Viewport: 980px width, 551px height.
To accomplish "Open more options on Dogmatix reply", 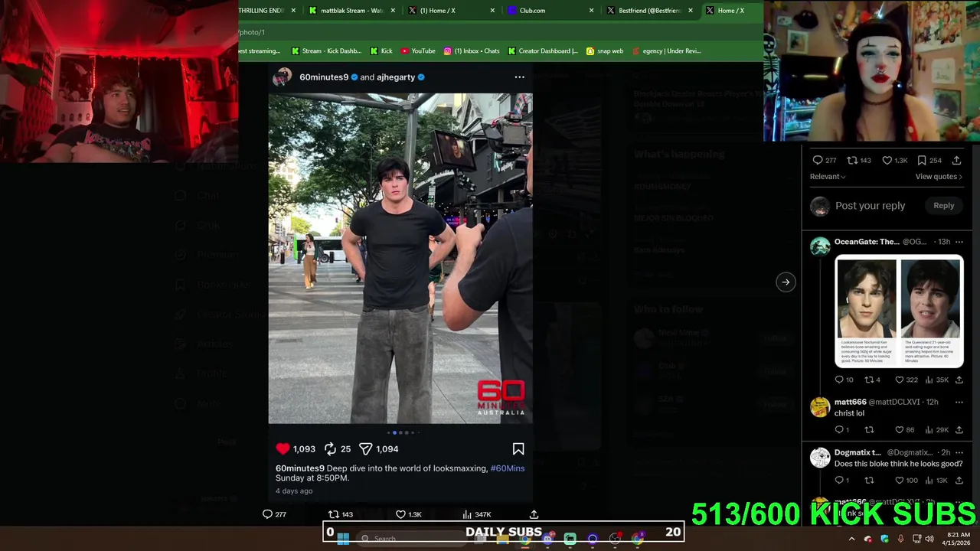I will (959, 452).
